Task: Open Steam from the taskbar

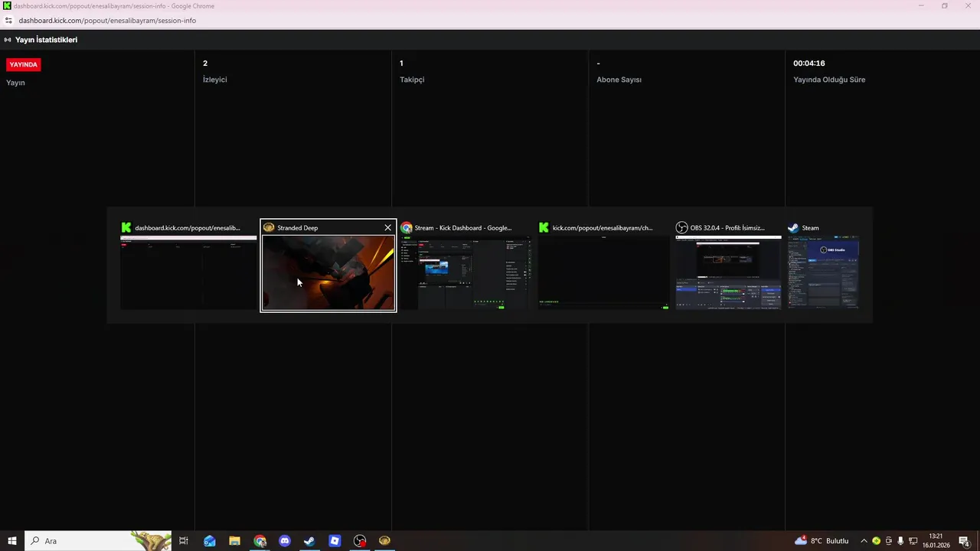Action: pyautogui.click(x=309, y=541)
